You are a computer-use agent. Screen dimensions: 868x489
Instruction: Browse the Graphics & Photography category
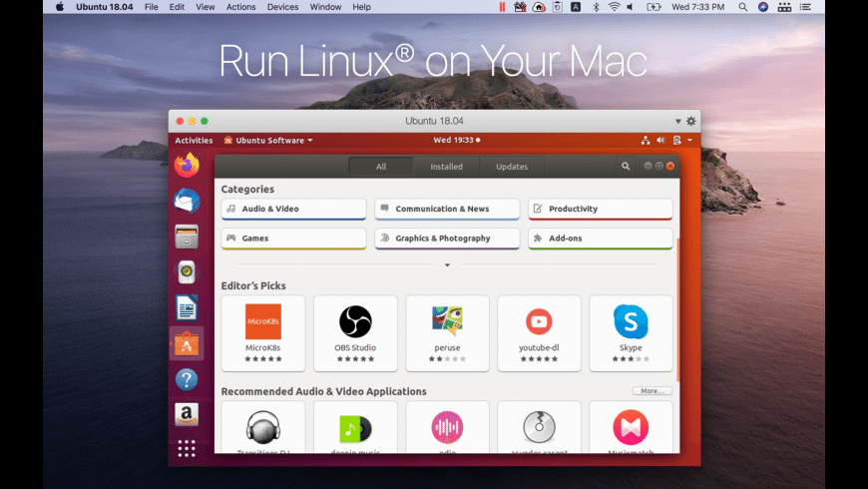tap(447, 239)
